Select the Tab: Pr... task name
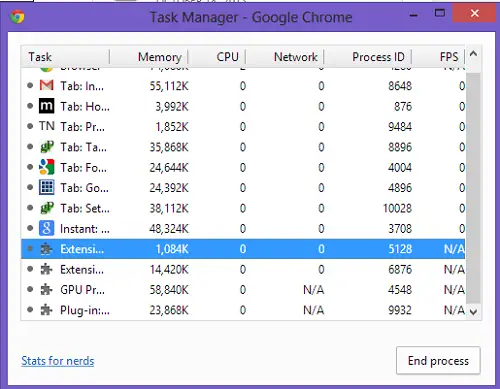The height and width of the screenshot is (389, 500). (83, 127)
